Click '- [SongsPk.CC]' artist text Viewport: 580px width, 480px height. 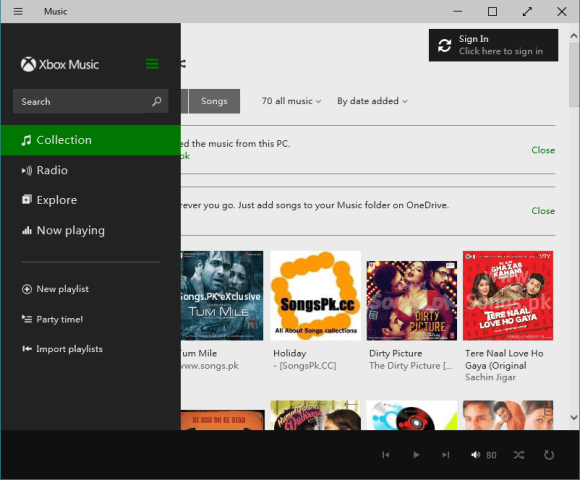tap(305, 366)
